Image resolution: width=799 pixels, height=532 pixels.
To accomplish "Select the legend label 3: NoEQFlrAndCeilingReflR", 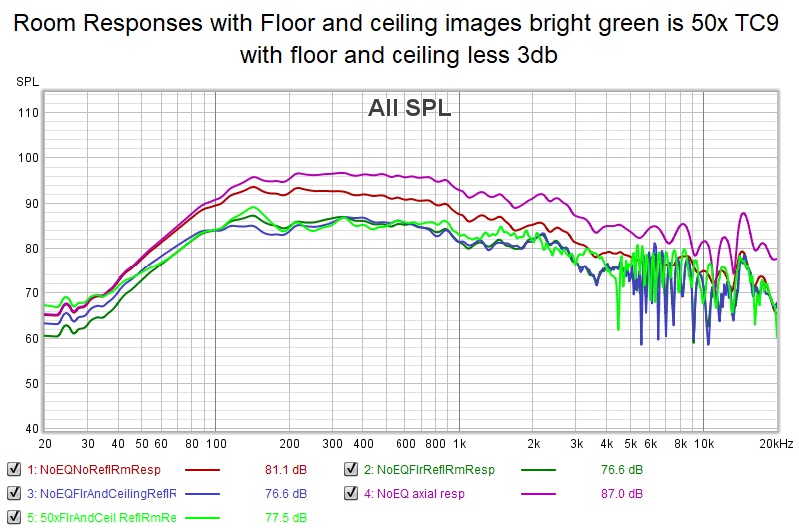I will click(x=102, y=493).
